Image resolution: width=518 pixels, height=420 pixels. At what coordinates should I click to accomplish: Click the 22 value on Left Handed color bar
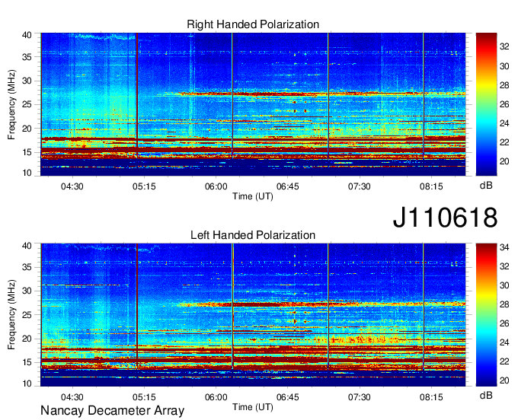[x=504, y=361]
